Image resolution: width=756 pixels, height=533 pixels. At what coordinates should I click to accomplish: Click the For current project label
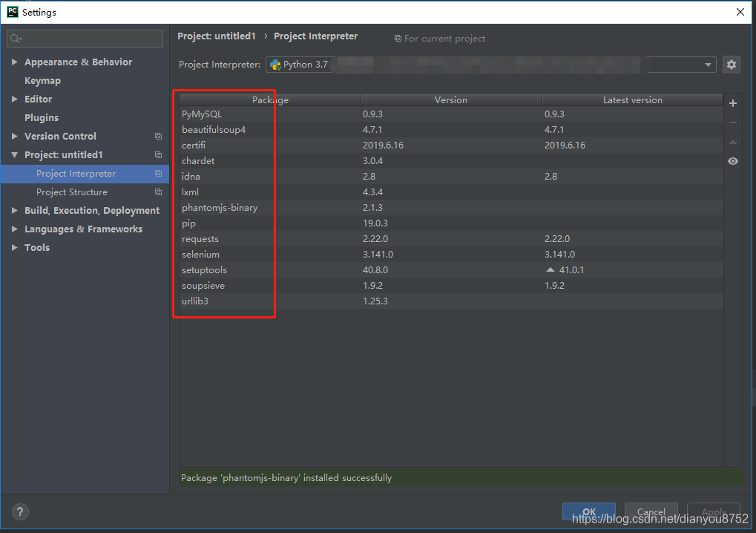coord(440,39)
